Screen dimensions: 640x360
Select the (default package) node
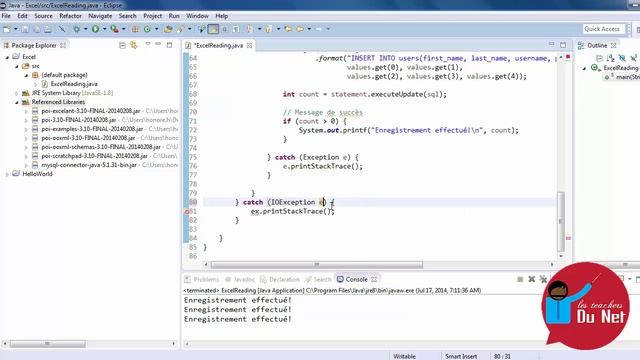click(64, 75)
